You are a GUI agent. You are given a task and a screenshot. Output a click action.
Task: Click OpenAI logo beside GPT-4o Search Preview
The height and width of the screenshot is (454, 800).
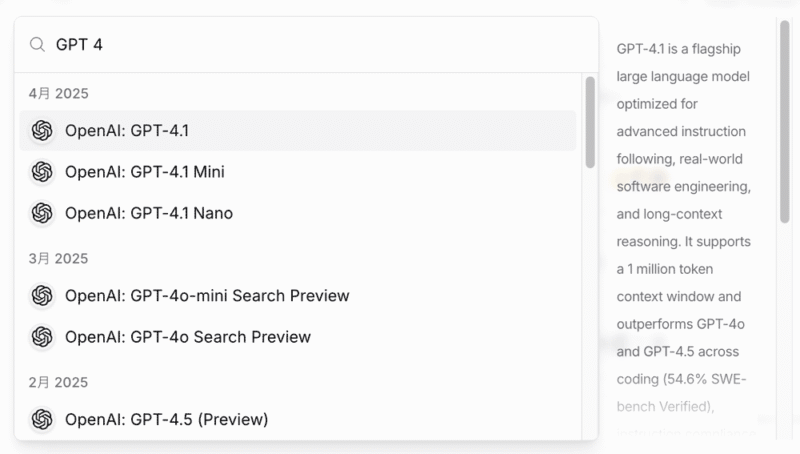(42, 337)
